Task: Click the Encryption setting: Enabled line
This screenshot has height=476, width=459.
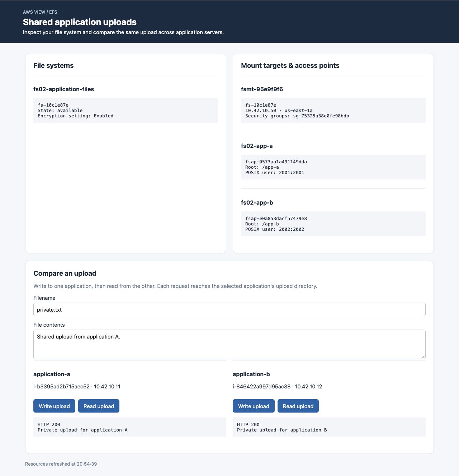Action: (75, 116)
